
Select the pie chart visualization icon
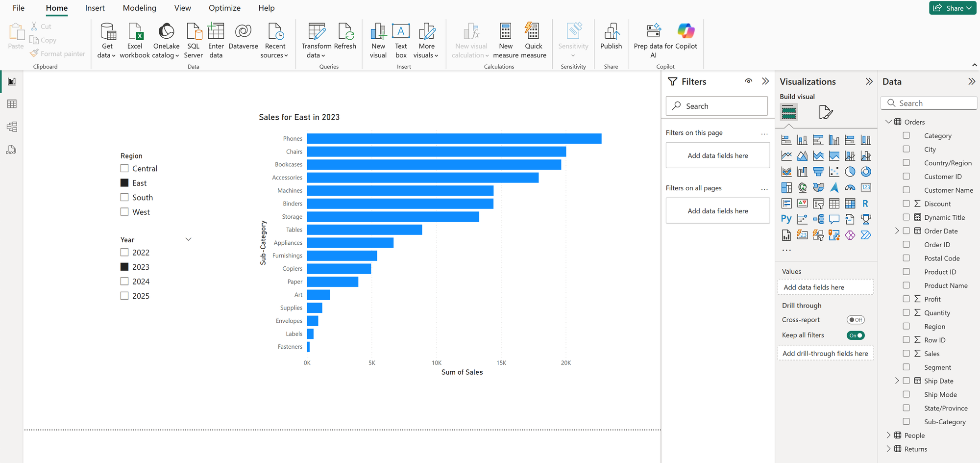pyautogui.click(x=850, y=172)
